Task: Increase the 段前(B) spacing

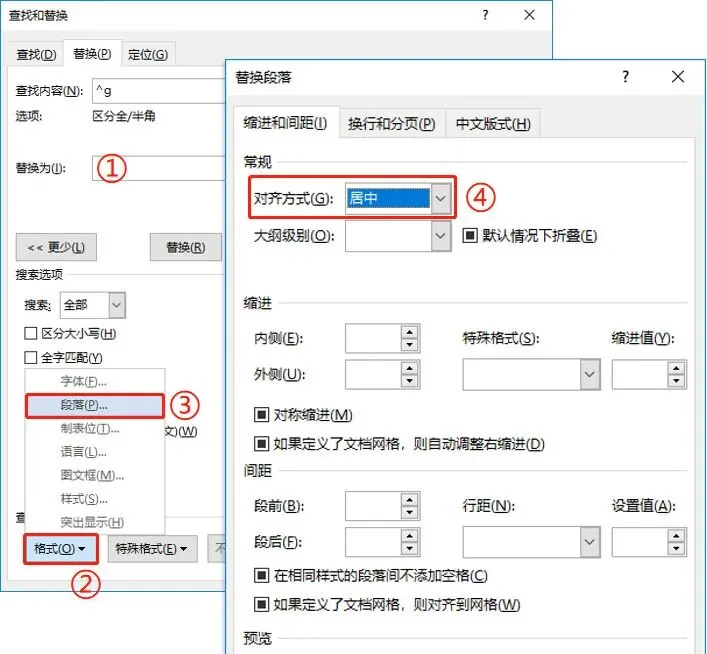Action: (409, 500)
